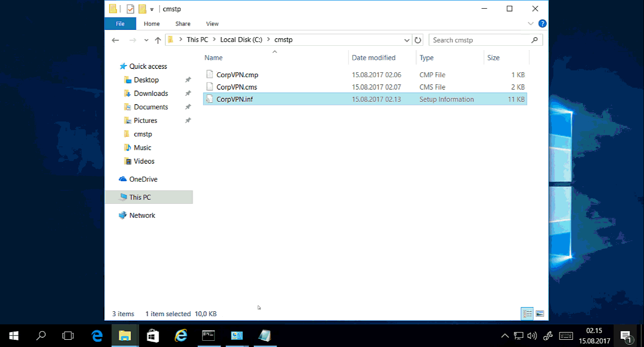
Task: Open the recent locations dropdown
Action: point(147,40)
